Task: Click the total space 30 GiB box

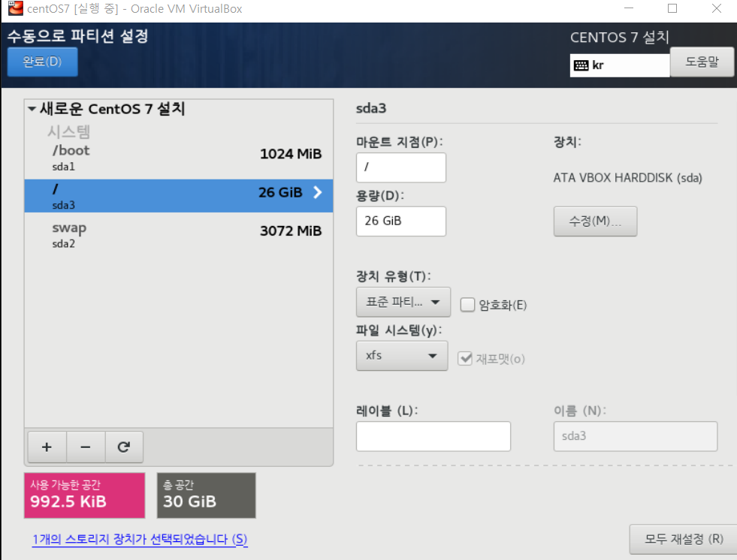Action: click(x=207, y=495)
